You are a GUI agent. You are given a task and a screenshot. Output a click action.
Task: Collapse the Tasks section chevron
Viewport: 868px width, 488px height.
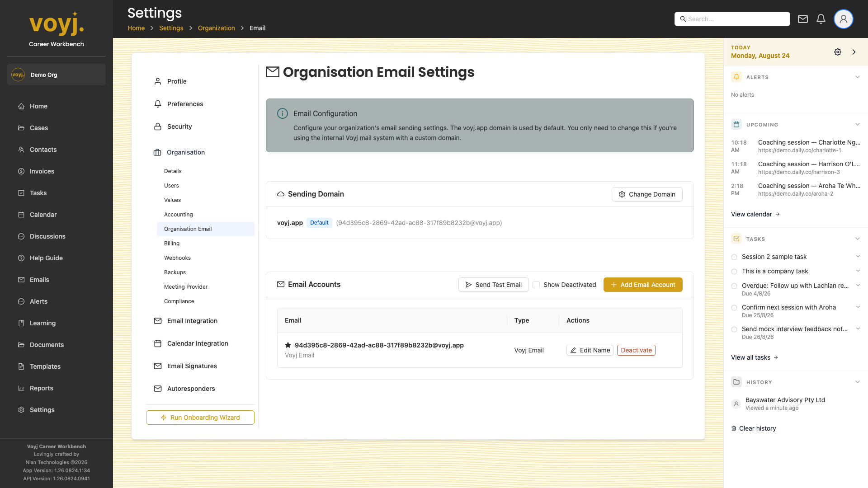(858, 239)
